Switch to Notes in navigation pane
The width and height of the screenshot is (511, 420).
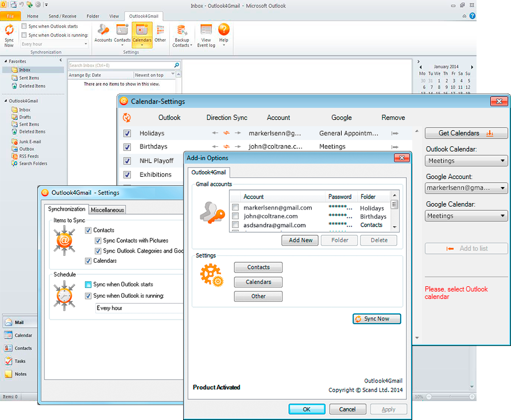(x=16, y=374)
